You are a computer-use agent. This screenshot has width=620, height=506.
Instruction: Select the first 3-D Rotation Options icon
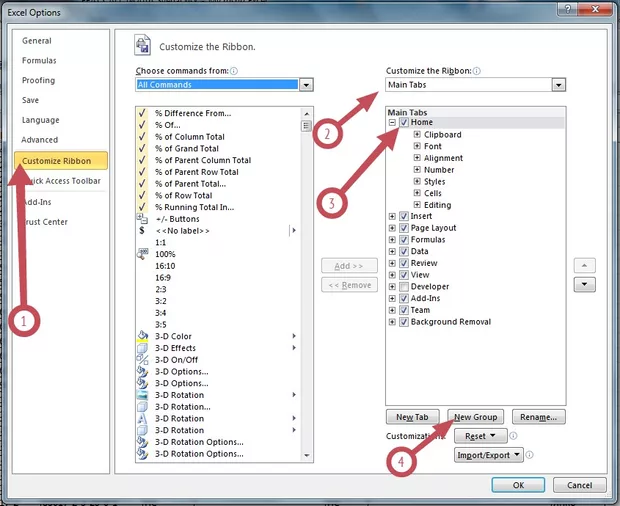tap(142, 442)
